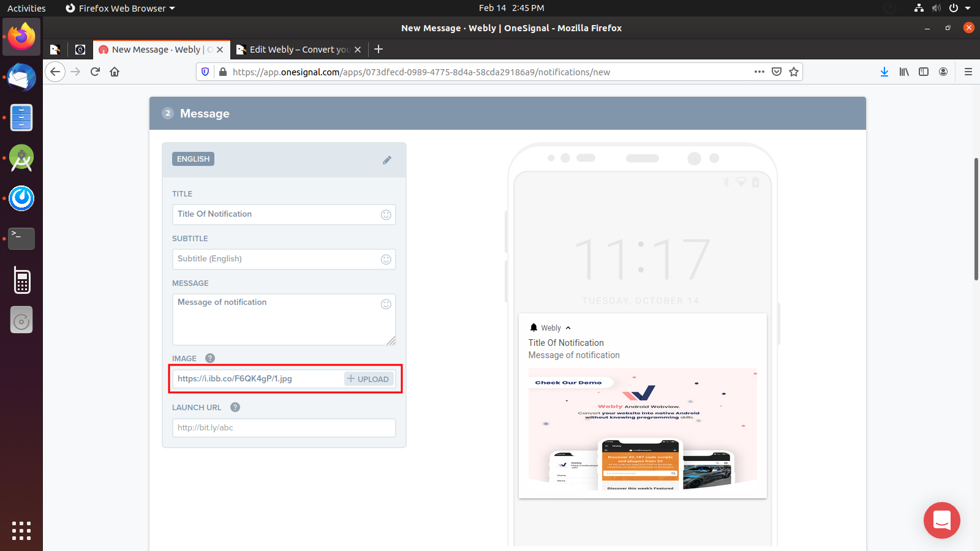The width and height of the screenshot is (980, 551).
Task: Open Firefox account menu
Action: tap(943, 72)
